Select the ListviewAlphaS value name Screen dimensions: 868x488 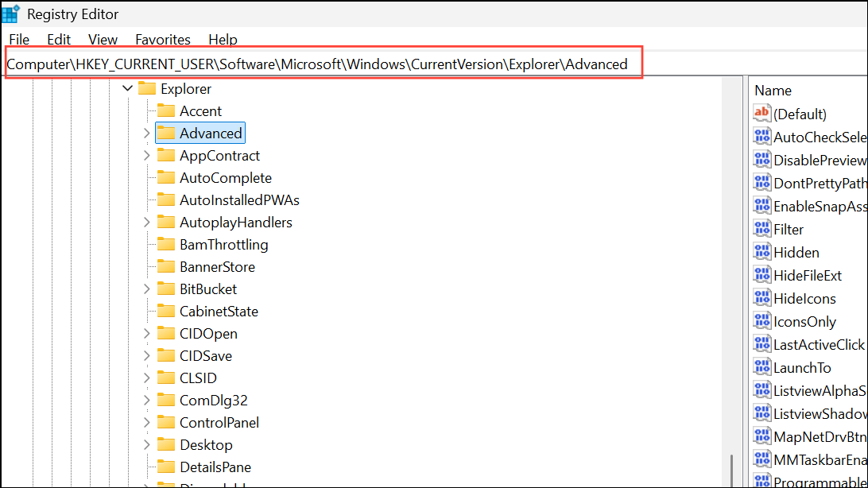(820, 390)
